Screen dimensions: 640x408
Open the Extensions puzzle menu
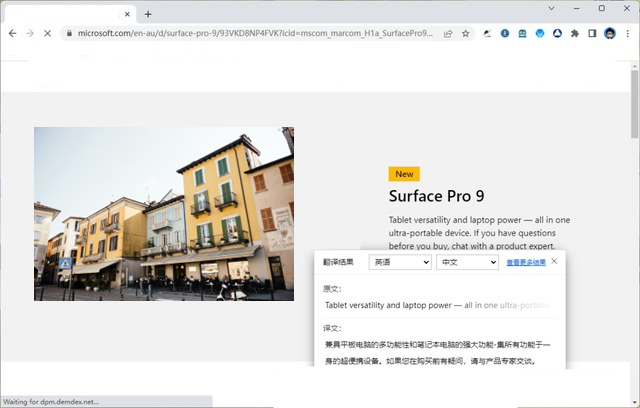[x=575, y=33]
